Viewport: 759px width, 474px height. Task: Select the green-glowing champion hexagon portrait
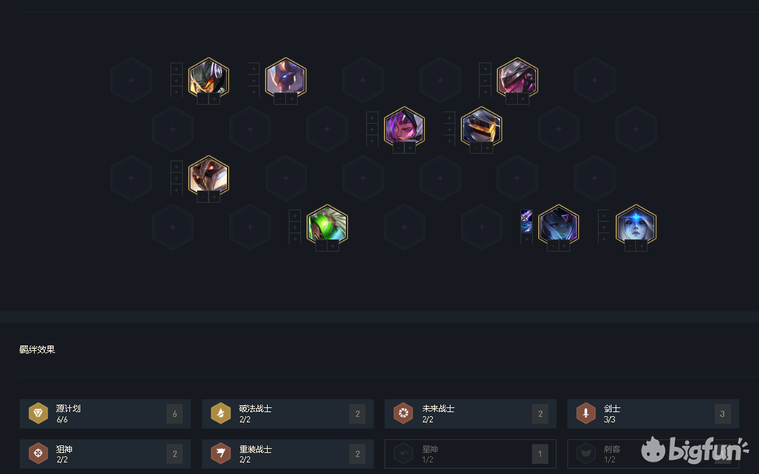(327, 226)
